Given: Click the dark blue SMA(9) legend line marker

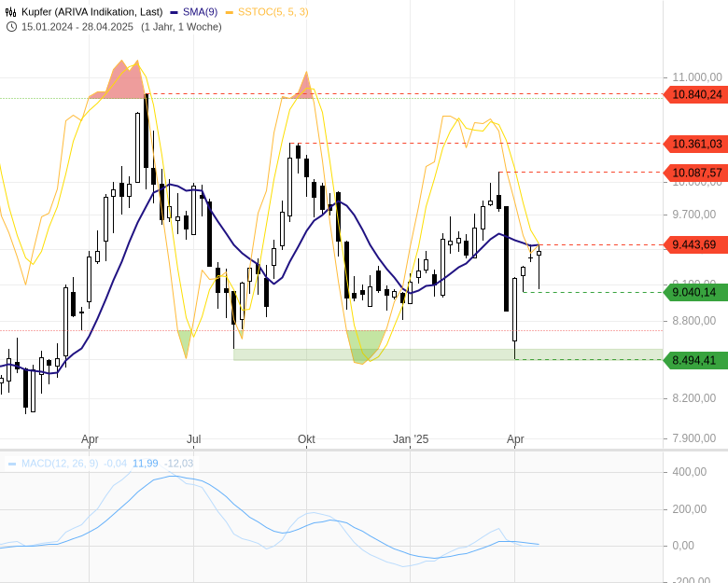Looking at the screenshot, I should click(175, 12).
